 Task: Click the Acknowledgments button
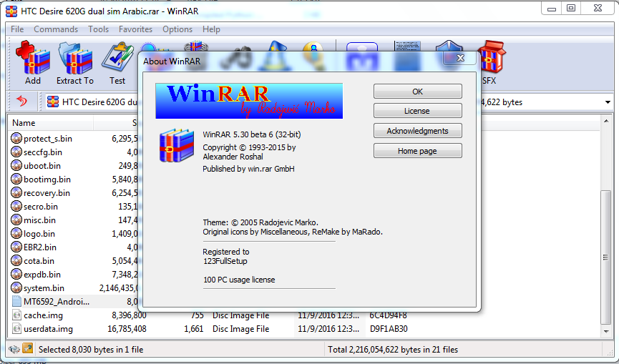point(417,131)
